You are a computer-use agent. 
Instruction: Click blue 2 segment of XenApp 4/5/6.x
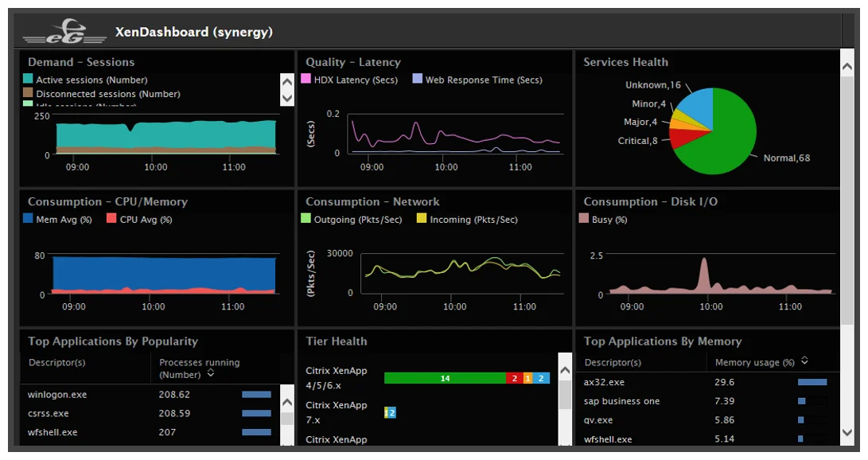[x=541, y=378]
